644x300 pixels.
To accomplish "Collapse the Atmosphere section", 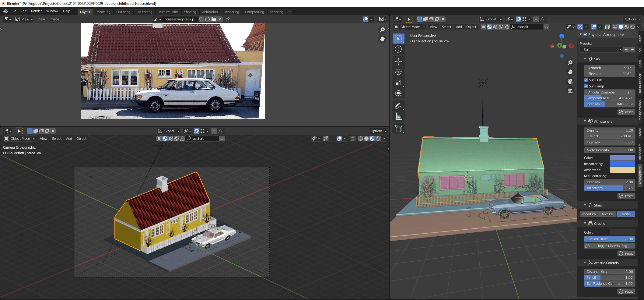I will tap(585, 122).
